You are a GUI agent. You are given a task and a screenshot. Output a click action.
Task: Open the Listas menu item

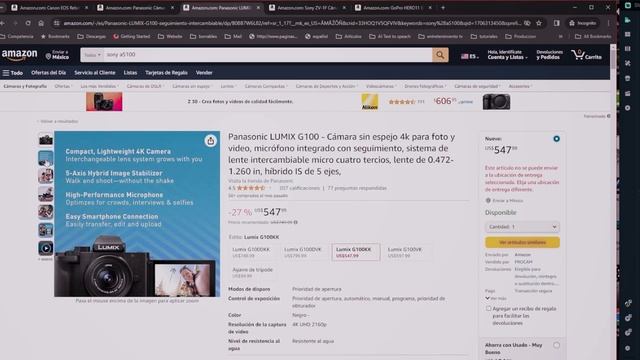[x=130, y=73]
